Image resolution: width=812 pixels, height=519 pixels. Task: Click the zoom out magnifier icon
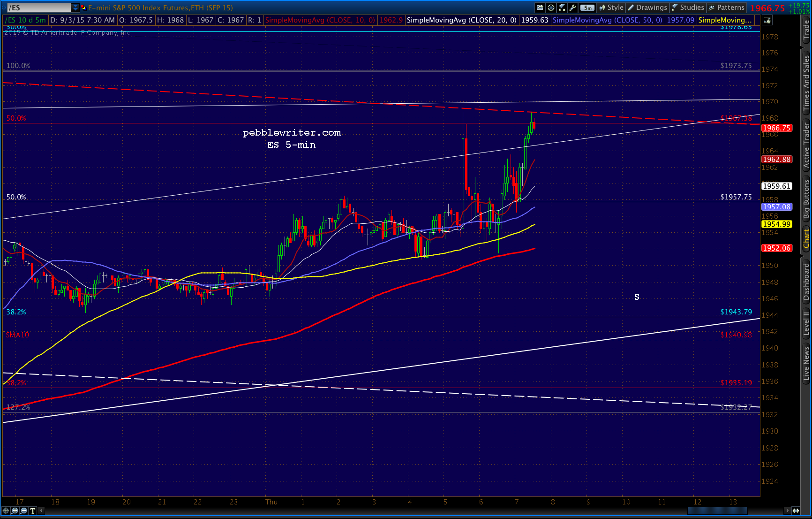point(23,511)
